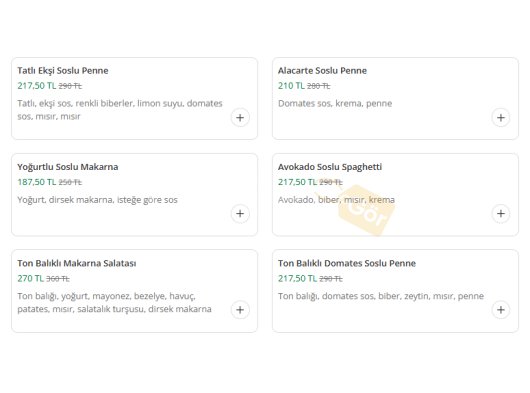
Task: Add Avokado Soslu Spaghetti using plus icon
Action: tap(501, 214)
